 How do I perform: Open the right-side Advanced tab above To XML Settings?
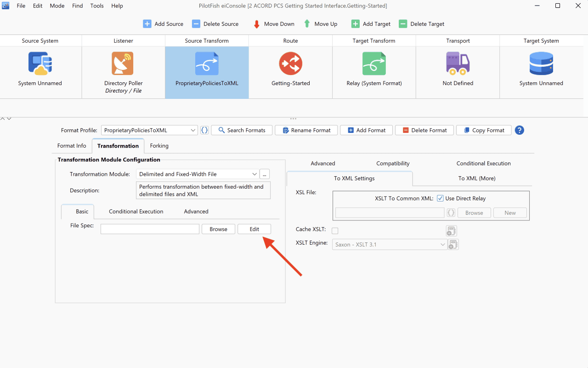pyautogui.click(x=322, y=163)
